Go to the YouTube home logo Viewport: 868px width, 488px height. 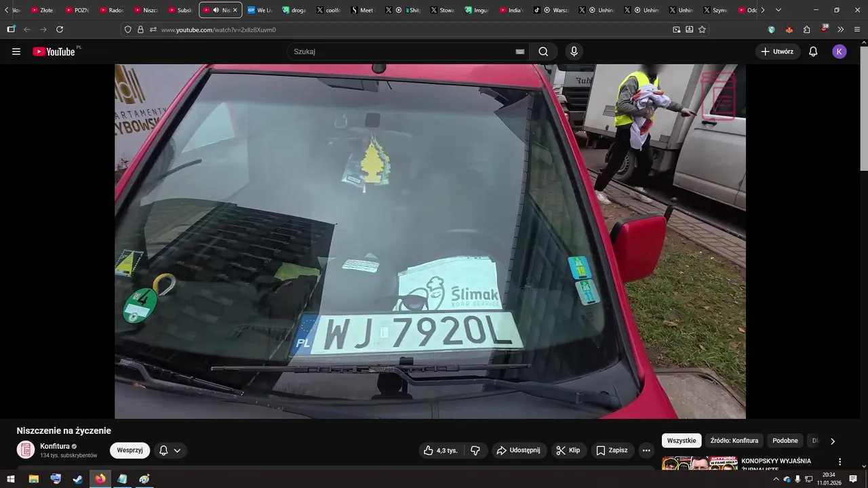(54, 52)
